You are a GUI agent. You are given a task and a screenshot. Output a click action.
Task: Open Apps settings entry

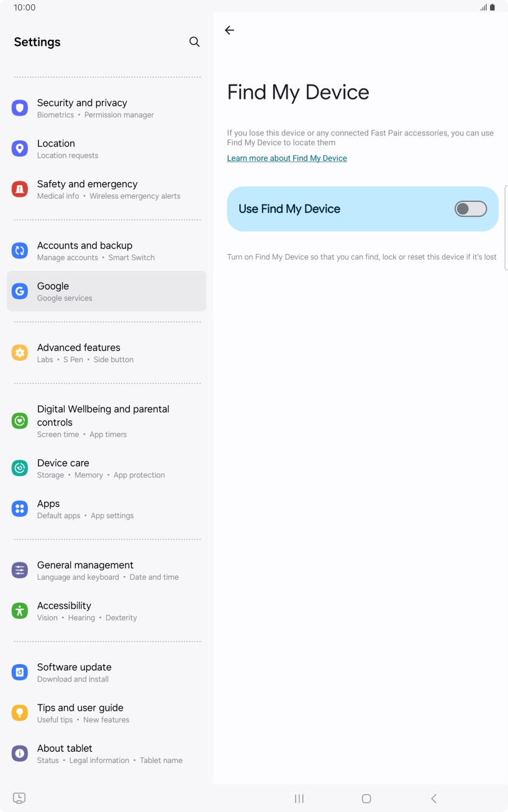tap(106, 509)
